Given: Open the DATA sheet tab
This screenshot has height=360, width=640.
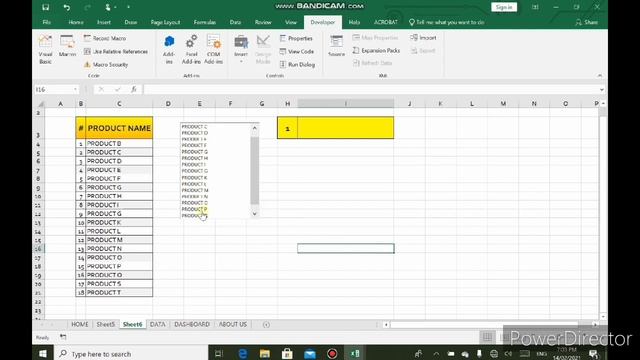Looking at the screenshot, I should [158, 324].
